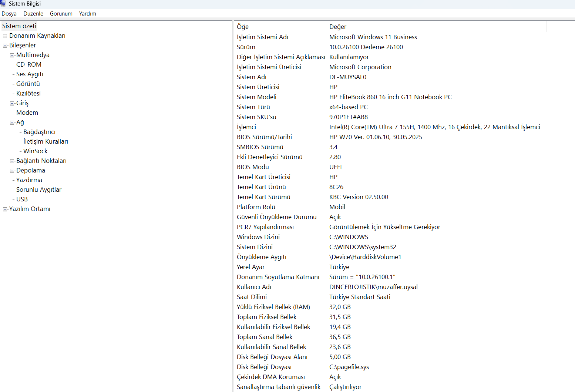Screen dimensions: 575x392
Task: Expand the Donanım Kaynakları node
Action: tap(5, 36)
